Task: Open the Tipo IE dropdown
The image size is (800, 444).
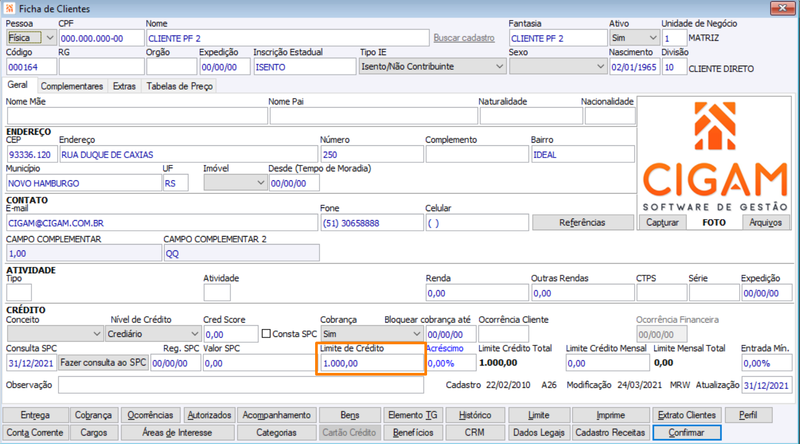Action: point(432,66)
